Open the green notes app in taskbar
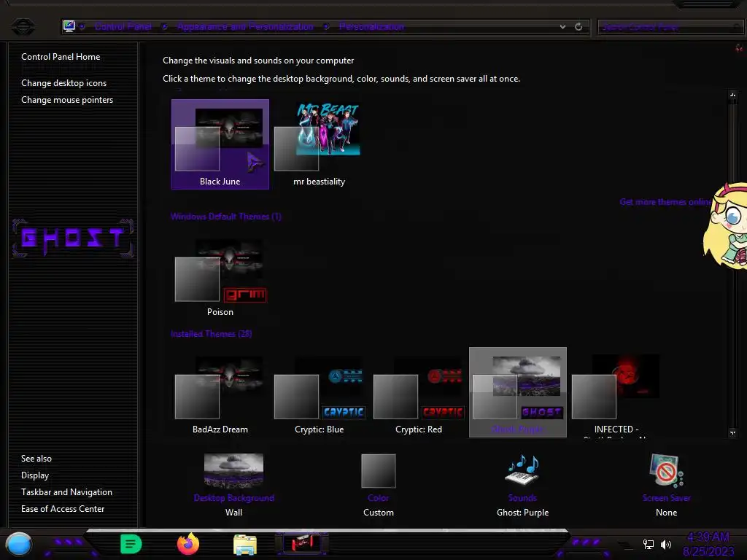 pyautogui.click(x=131, y=544)
